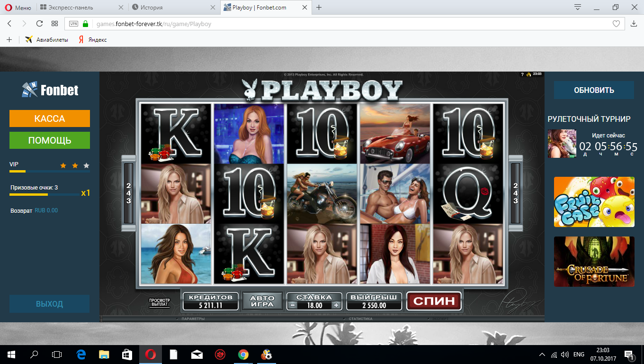Click the green secure lock icon
644x364 pixels.
[x=86, y=24]
